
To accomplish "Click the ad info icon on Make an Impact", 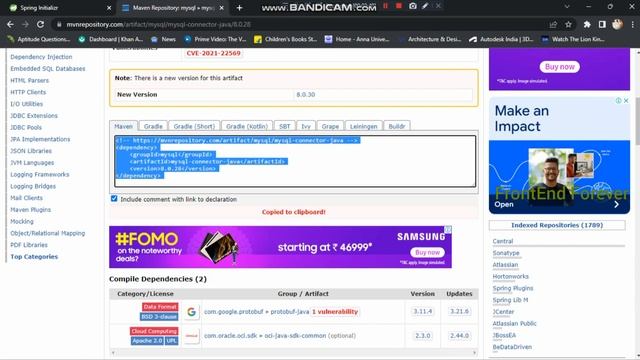I will pos(618,100).
